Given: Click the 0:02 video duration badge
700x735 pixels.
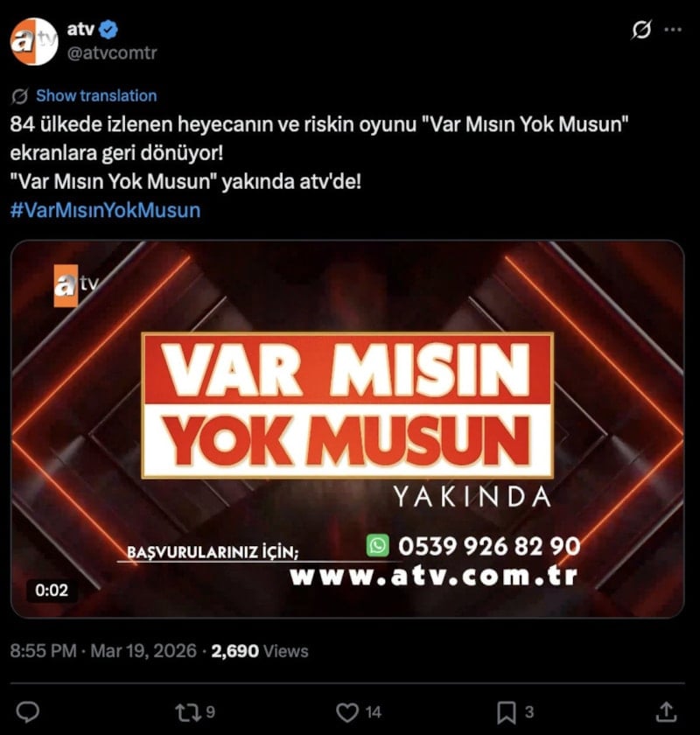Looking at the screenshot, I should coord(52,590).
